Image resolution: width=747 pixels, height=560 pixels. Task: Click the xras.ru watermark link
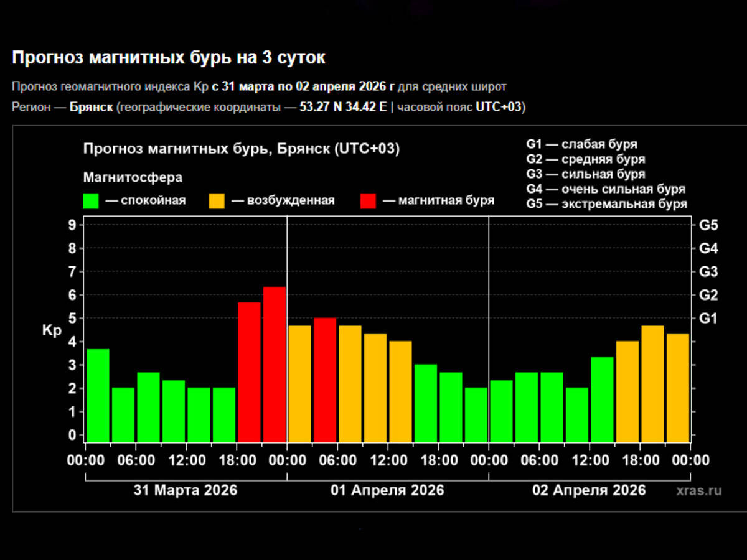point(700,490)
